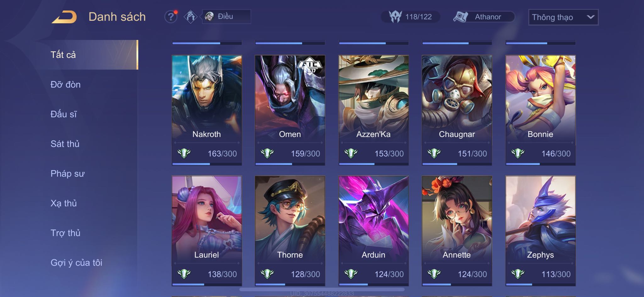Click the Điều player avatar icon
644x297 pixels.
209,16
